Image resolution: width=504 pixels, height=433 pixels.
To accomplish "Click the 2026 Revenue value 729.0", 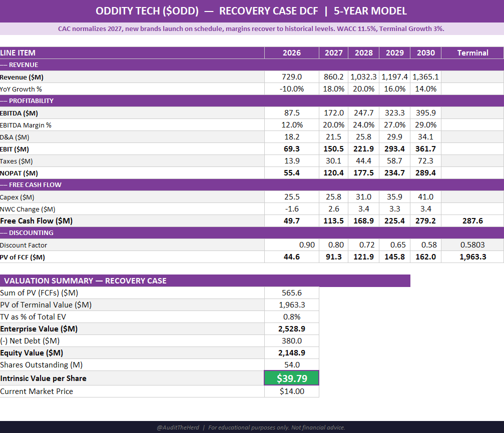I will [x=291, y=77].
